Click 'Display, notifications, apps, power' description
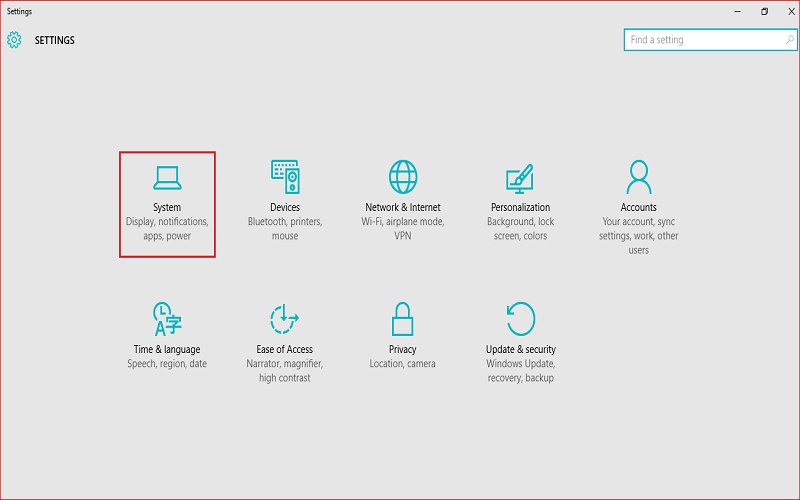The width and height of the screenshot is (800, 500). click(x=167, y=229)
